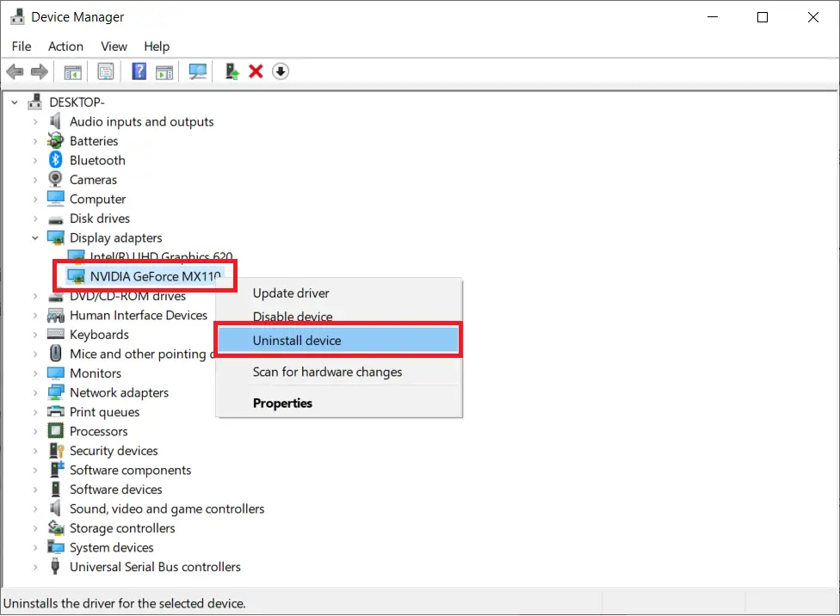
Task: Click the Universal Serial Bus controllers icon
Action: click(55, 565)
